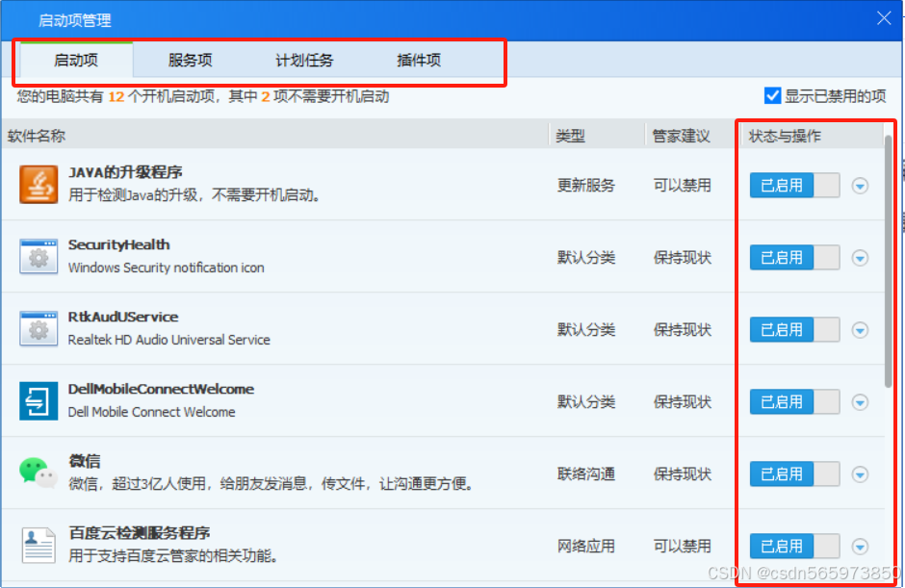
Task: Click the 启动项管理 window title
Action: (74, 20)
